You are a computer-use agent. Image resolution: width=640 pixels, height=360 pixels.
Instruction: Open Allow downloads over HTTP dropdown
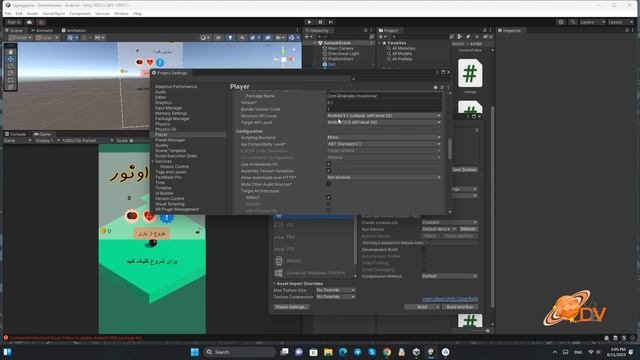[x=384, y=178]
